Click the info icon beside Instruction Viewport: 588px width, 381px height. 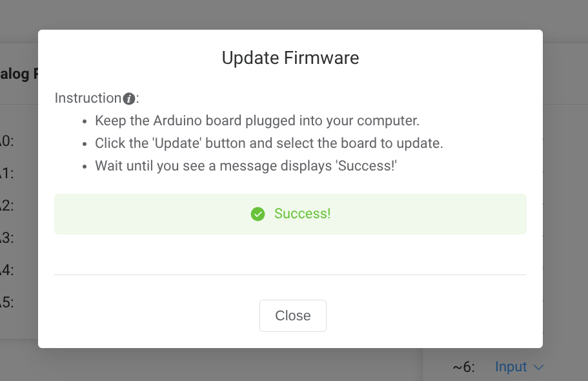point(129,99)
